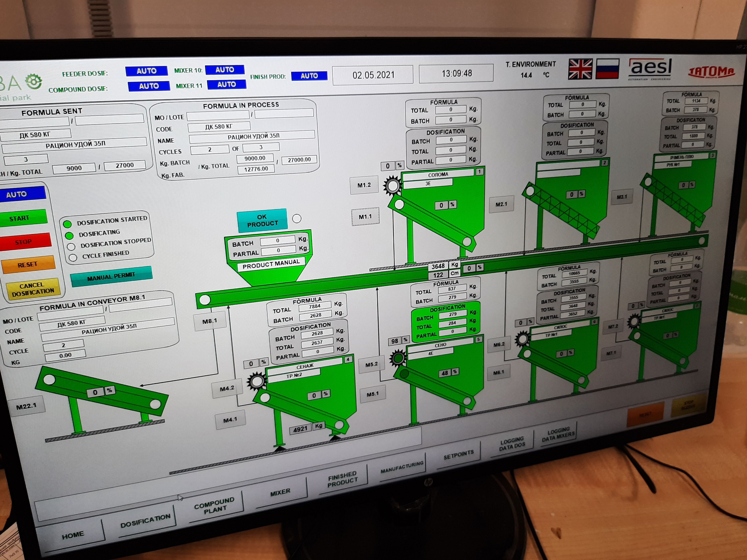Screen dimensions: 747x560
Task: Click the gear motor icon on hopper 6 СИЛОС
Action: pyautogui.click(x=523, y=339)
